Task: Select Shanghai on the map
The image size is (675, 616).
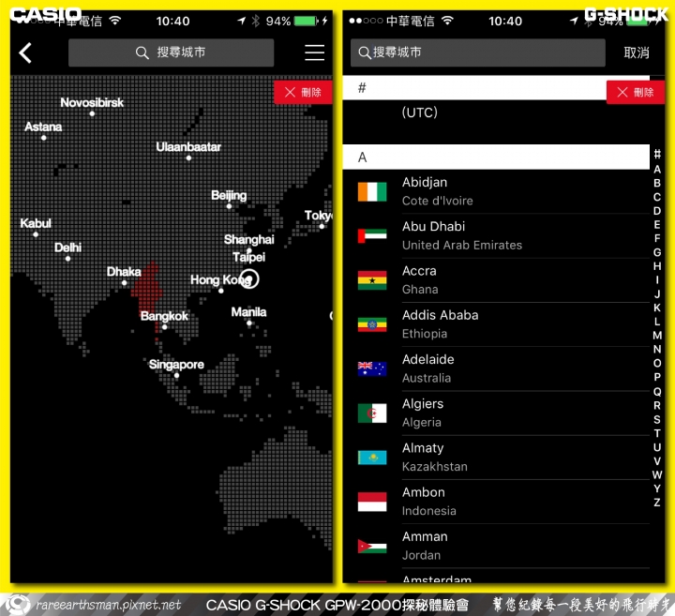Action: pos(248,243)
